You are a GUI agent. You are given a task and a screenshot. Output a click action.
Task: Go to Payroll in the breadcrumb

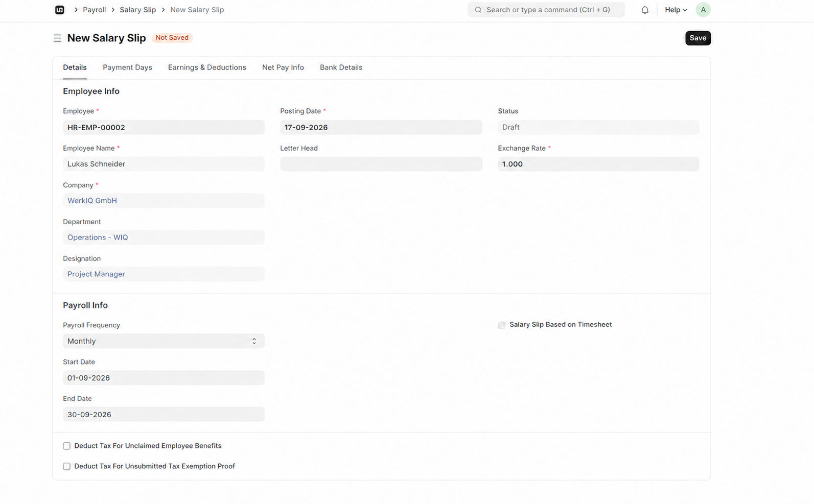95,10
